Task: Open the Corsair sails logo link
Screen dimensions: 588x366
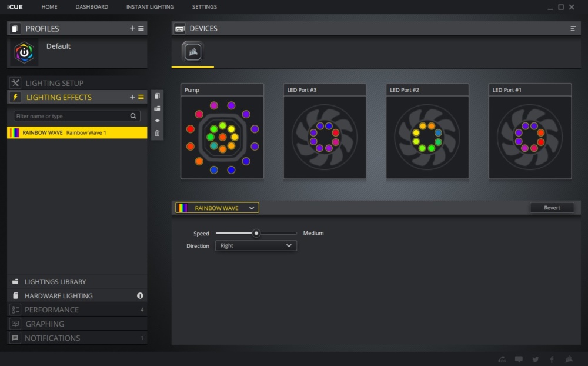Action: coord(569,360)
